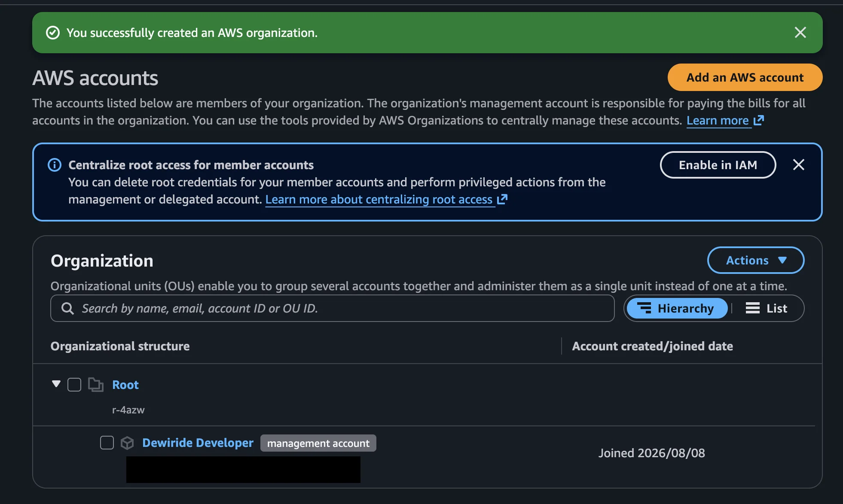Viewport: 843px width, 504px height.
Task: Click the info icon in Centralize root access banner
Action: click(x=55, y=165)
